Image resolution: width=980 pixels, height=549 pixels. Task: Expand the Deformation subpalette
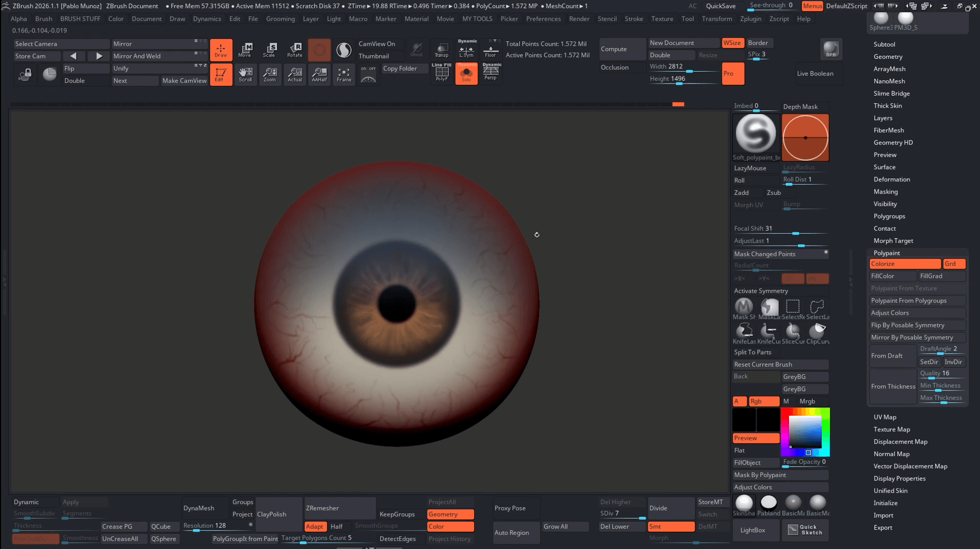[892, 179]
